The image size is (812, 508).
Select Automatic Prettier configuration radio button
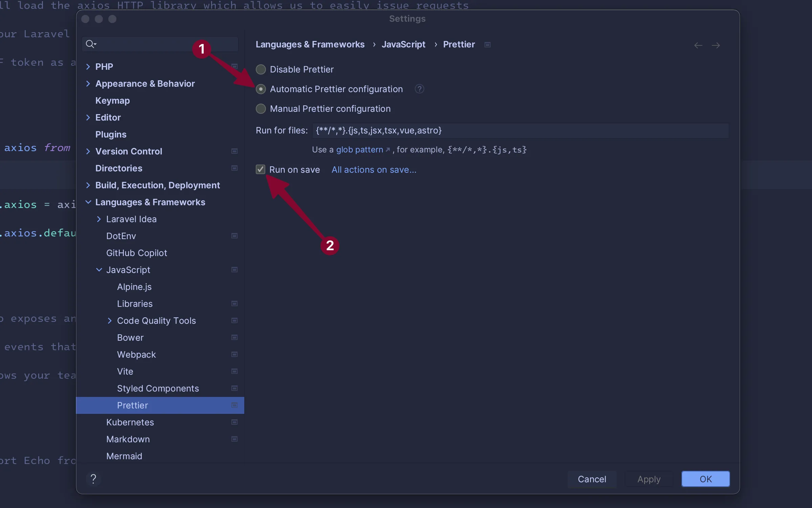click(x=261, y=89)
